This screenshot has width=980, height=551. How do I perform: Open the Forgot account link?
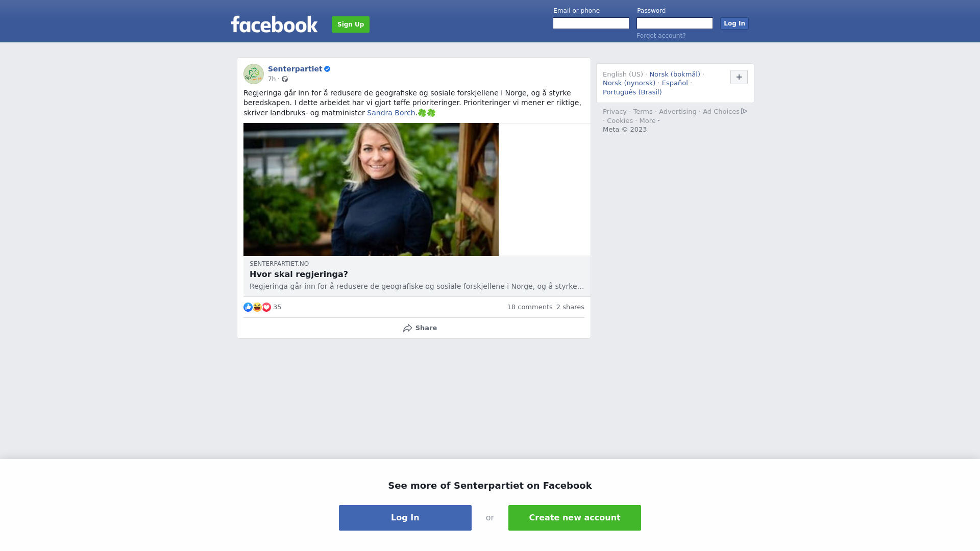(x=661, y=36)
